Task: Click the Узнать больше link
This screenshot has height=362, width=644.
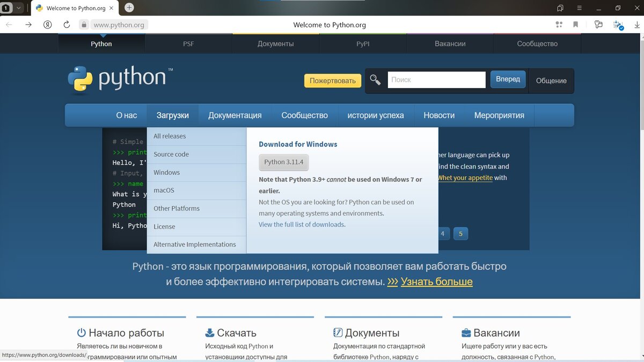Action: 436,281
